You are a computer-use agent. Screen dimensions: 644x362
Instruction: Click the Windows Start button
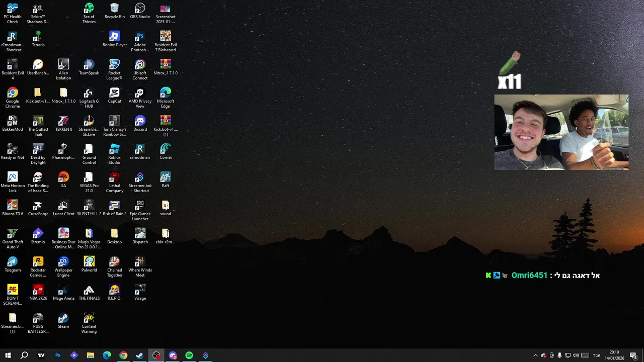pos(8,355)
